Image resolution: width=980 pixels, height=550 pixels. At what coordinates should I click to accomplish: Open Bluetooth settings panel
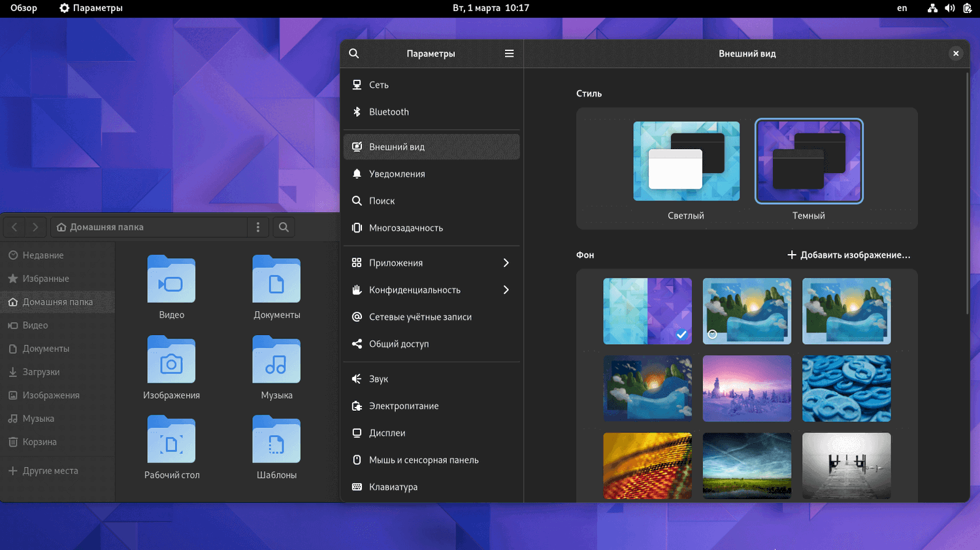point(389,112)
